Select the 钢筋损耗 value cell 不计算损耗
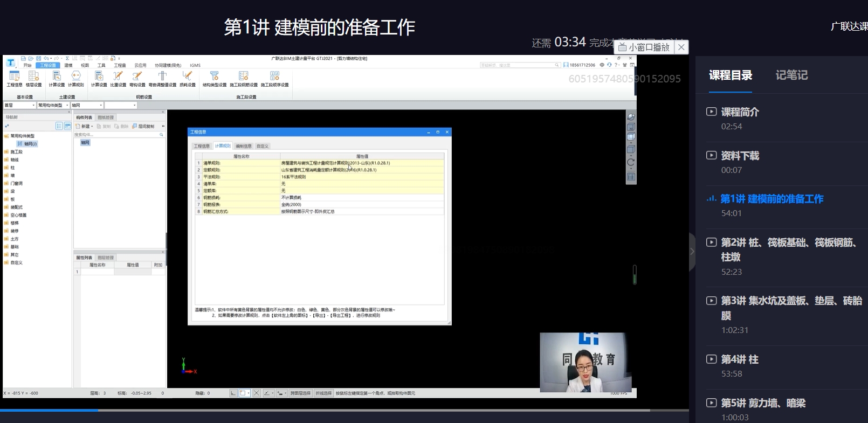This screenshot has width=868, height=423. click(362, 198)
